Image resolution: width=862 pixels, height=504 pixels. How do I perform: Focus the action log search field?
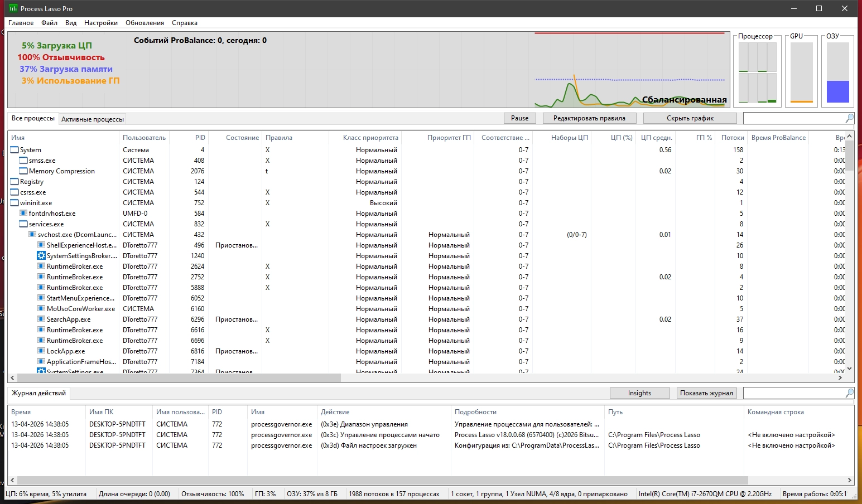tap(794, 393)
